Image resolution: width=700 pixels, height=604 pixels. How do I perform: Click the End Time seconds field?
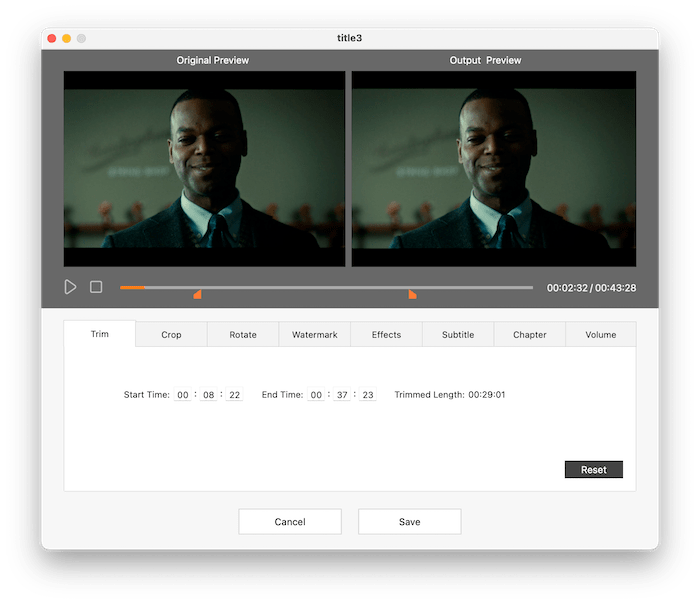(x=367, y=395)
